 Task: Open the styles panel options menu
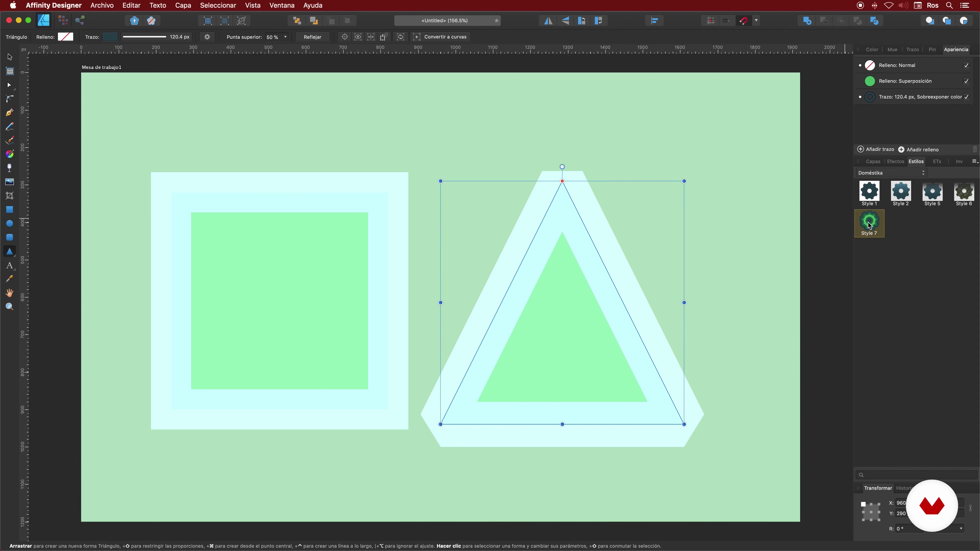(975, 161)
